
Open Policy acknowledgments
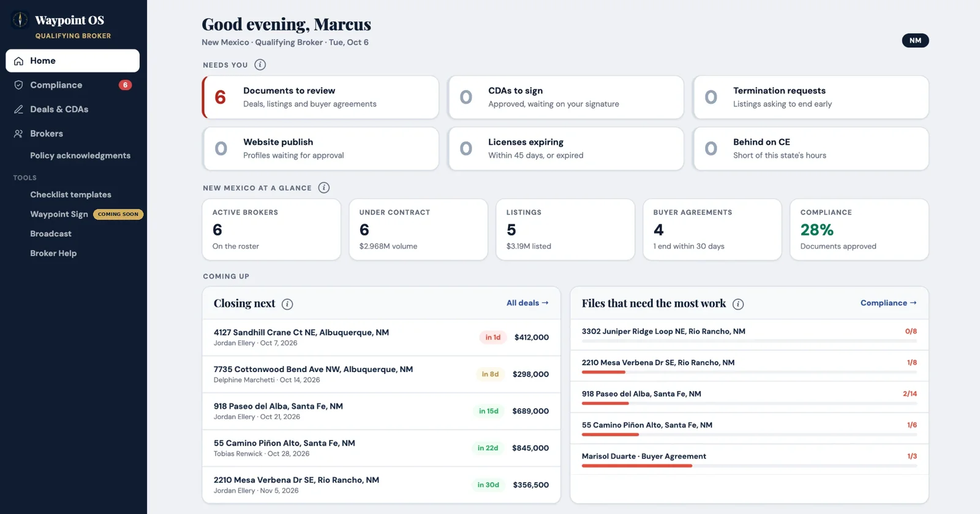tap(80, 155)
